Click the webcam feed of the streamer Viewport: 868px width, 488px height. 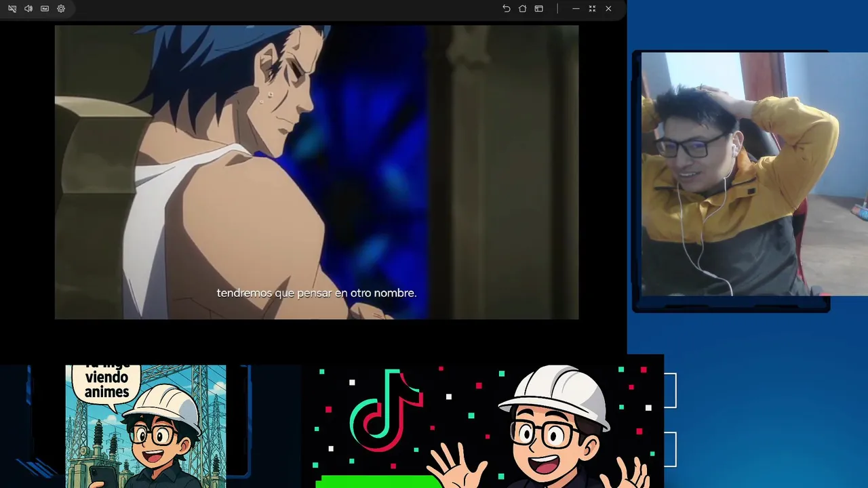click(754, 174)
